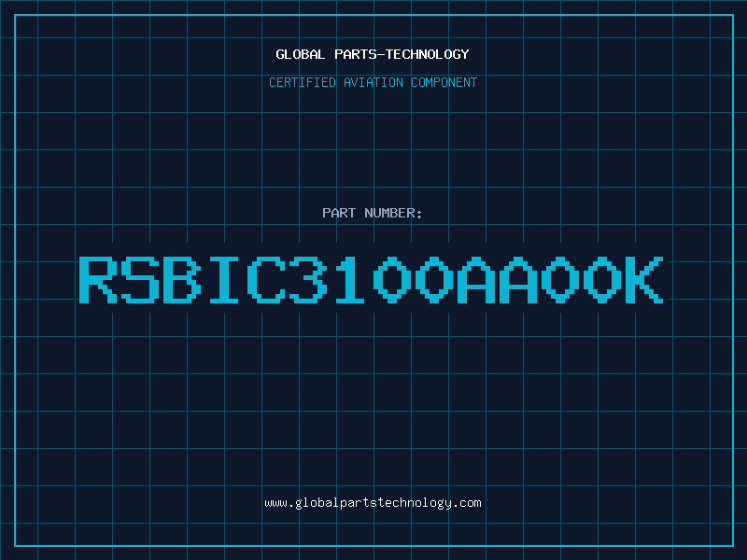
Task: Open the www.globalpartstechnology.com link
Action: [x=373, y=503]
